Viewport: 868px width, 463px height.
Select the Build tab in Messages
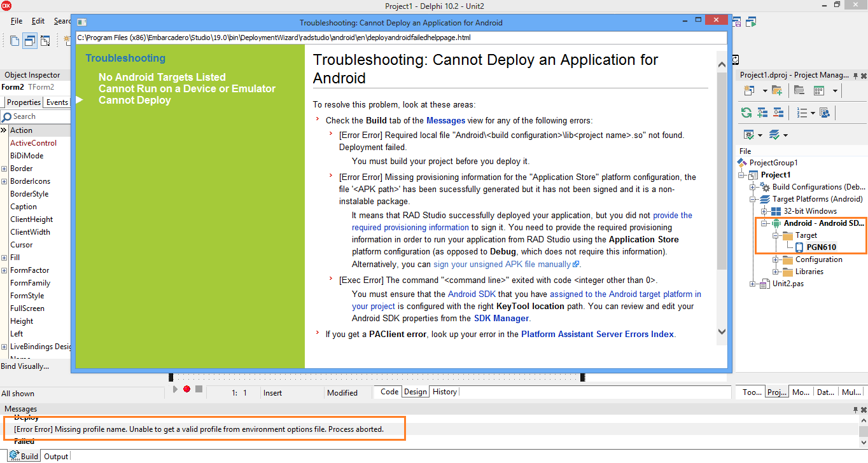click(x=25, y=457)
